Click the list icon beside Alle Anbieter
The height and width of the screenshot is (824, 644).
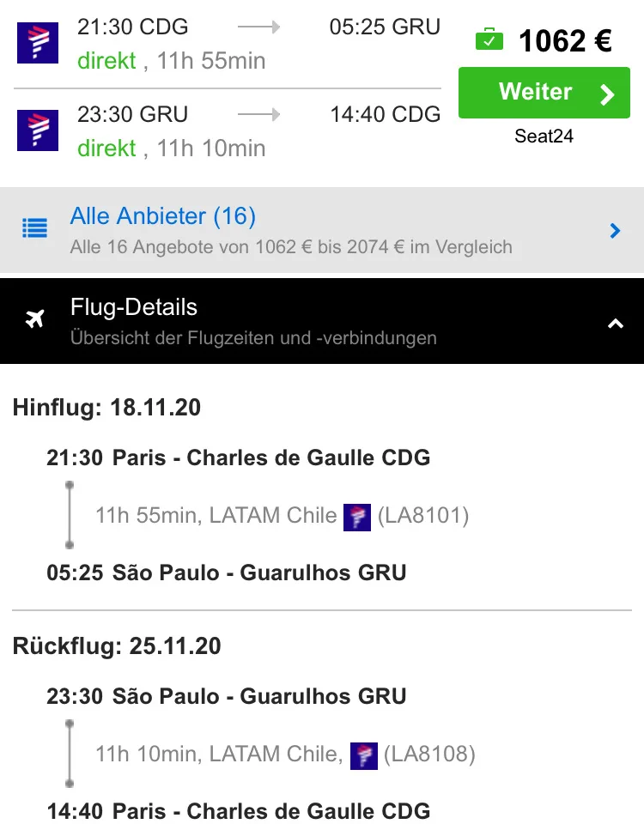(x=34, y=229)
